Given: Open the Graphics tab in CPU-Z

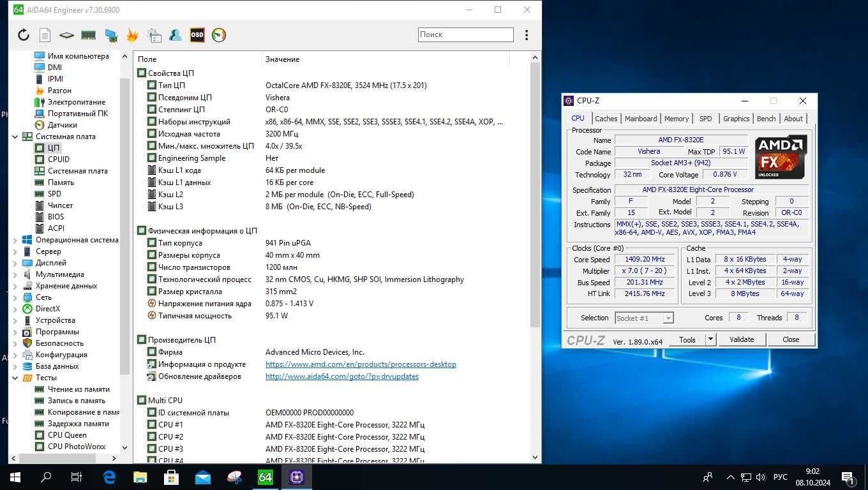Looking at the screenshot, I should (736, 119).
